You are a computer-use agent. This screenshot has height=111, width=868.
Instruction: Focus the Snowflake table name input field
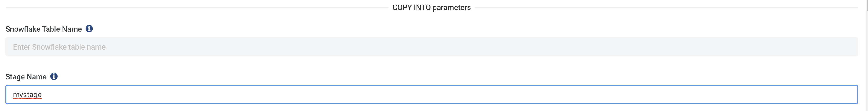(431, 47)
